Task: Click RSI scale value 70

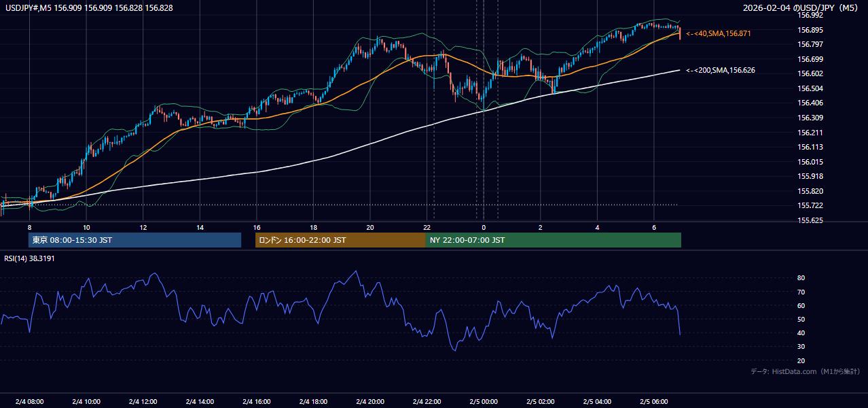Action: [801, 292]
